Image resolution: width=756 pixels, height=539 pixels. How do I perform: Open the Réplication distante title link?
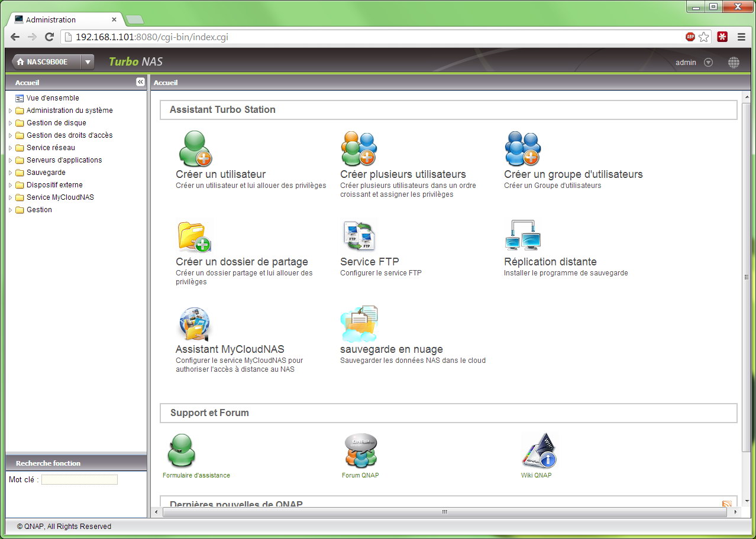coord(550,262)
